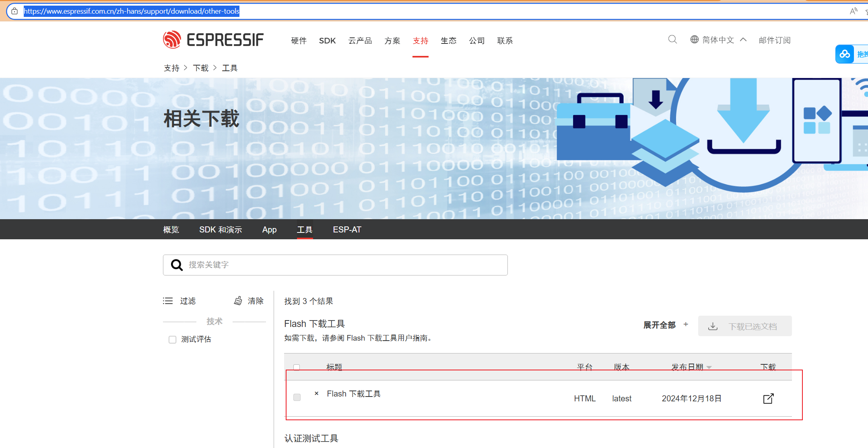Expand all results with 展开全部
Viewport: 868px width, 448px height.
click(666, 325)
